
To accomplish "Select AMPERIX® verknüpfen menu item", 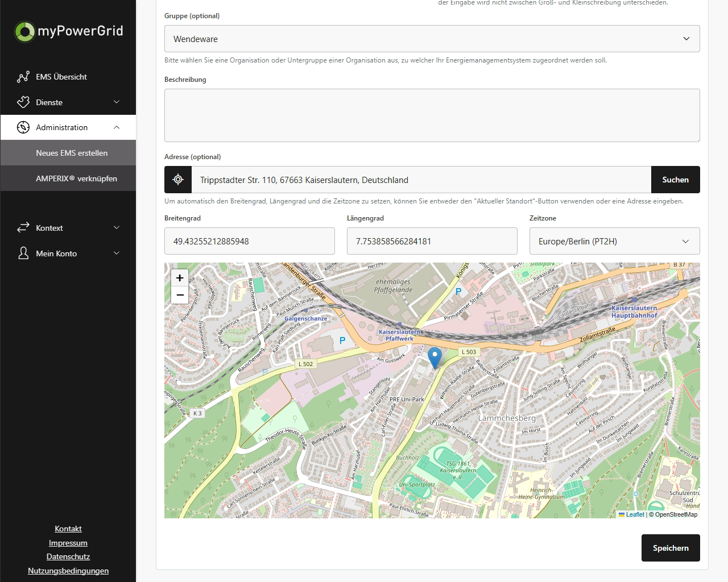I will pos(68,178).
